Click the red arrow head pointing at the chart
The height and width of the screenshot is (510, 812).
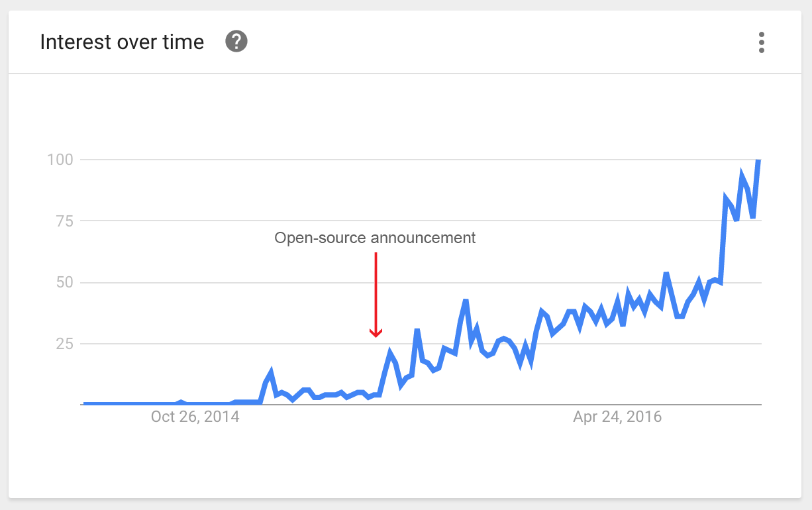376,332
